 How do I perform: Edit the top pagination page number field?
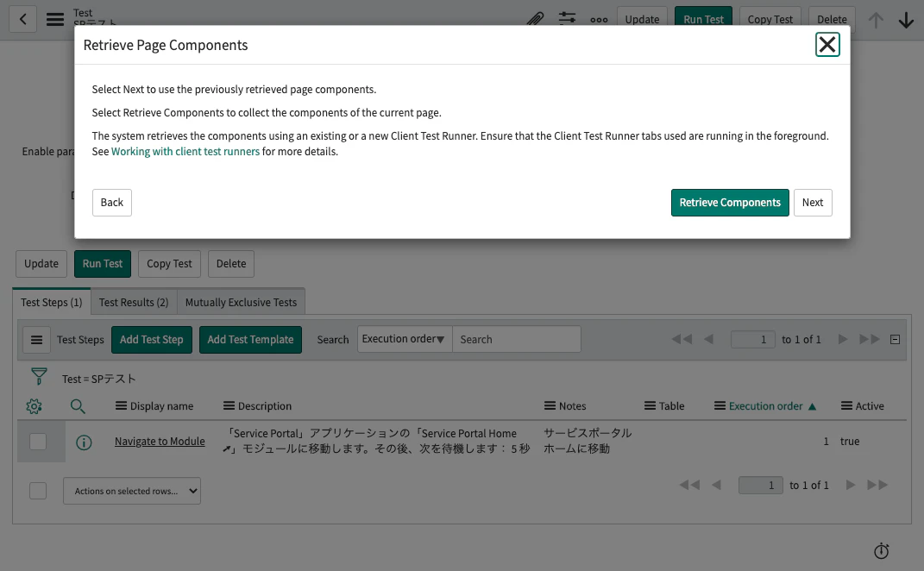[752, 340]
